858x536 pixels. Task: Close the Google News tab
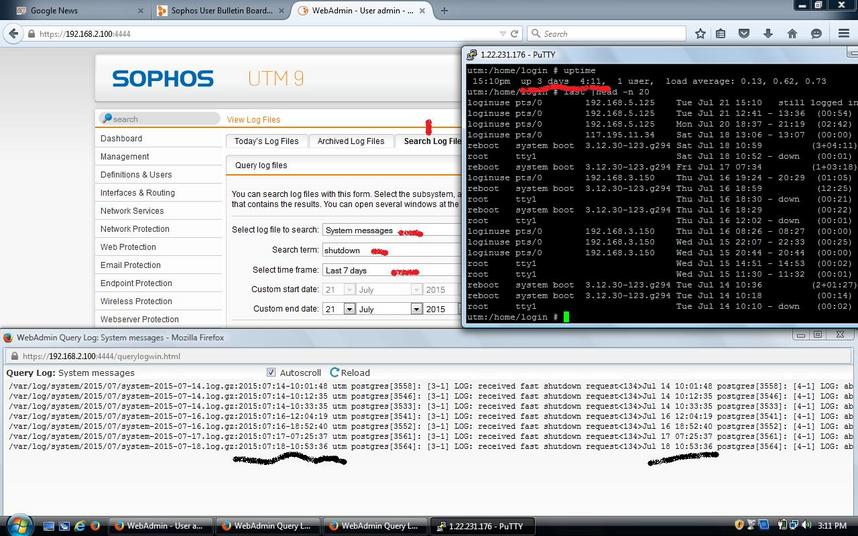coord(141,10)
